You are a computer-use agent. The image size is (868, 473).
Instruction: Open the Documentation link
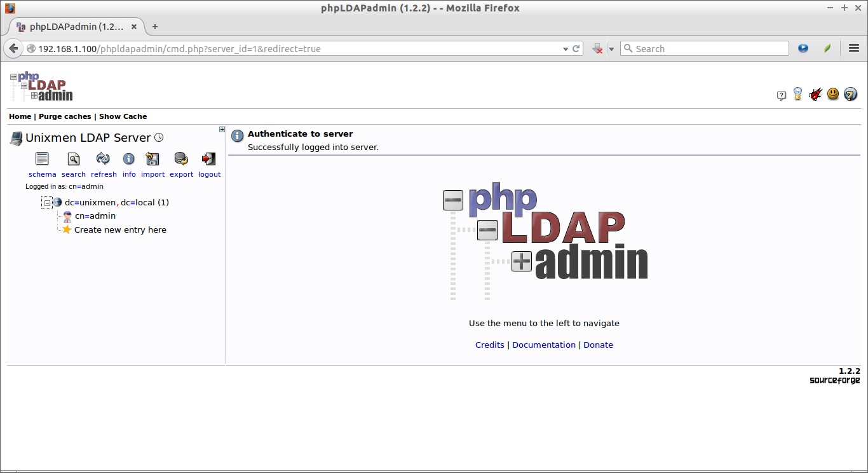pyautogui.click(x=544, y=345)
